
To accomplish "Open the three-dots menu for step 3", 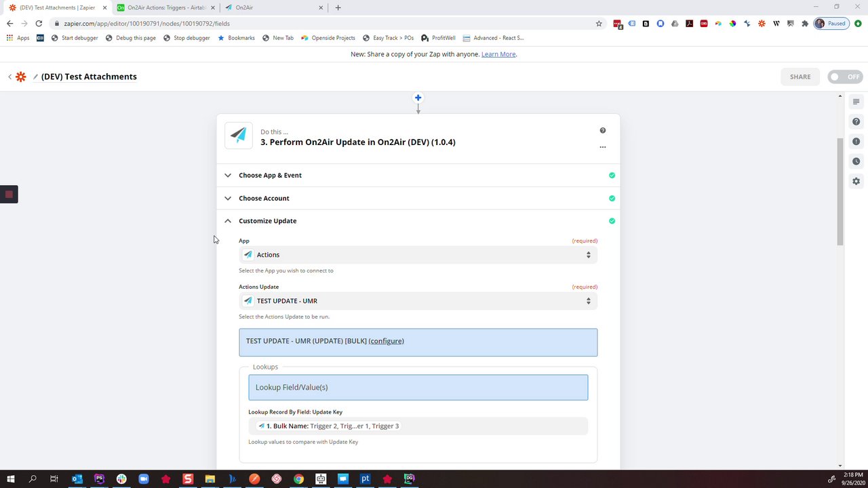I will (x=603, y=147).
